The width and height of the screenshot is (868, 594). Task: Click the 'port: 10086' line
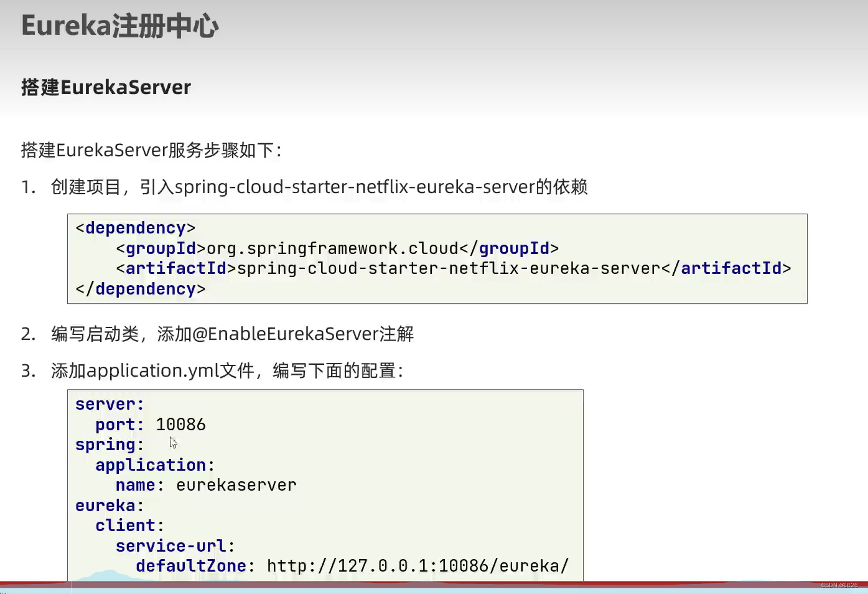click(150, 425)
